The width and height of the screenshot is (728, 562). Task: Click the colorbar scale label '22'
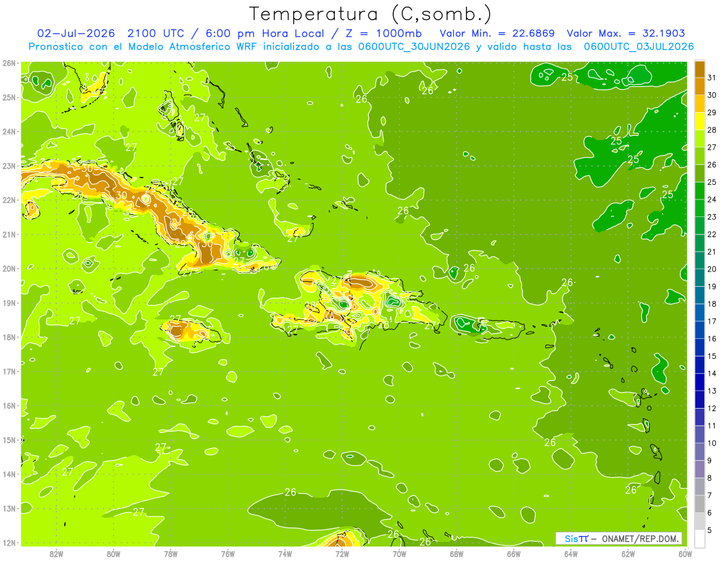click(x=712, y=234)
